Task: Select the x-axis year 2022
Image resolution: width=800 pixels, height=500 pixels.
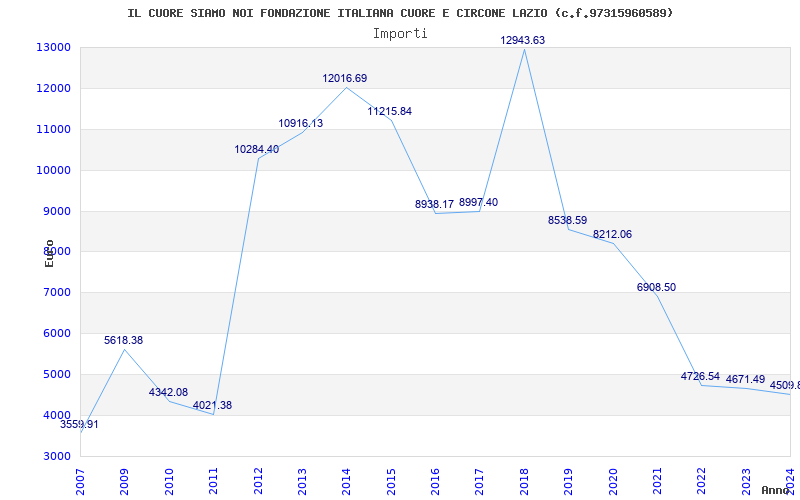Action: (x=702, y=481)
